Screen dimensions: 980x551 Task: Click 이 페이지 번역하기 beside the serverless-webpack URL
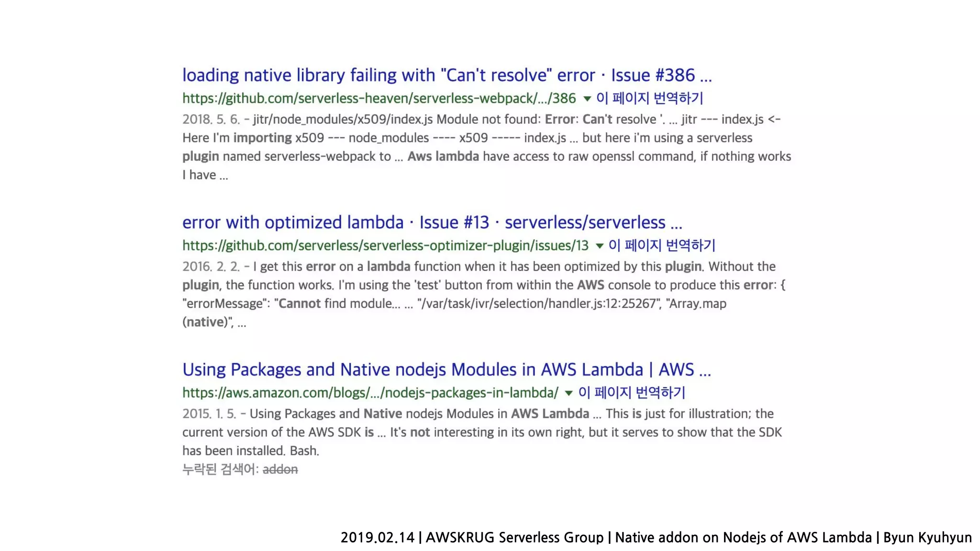coord(649,98)
